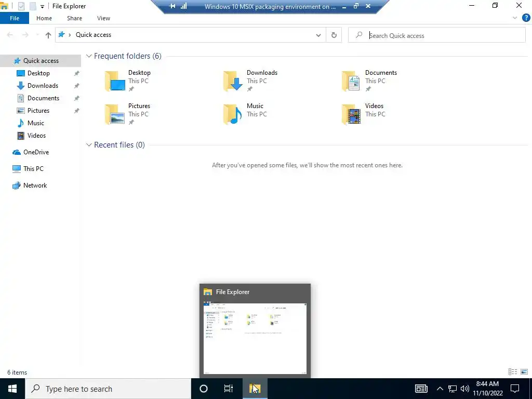Select Downloads in the navigation pane
The height and width of the screenshot is (399, 532).
[43, 86]
